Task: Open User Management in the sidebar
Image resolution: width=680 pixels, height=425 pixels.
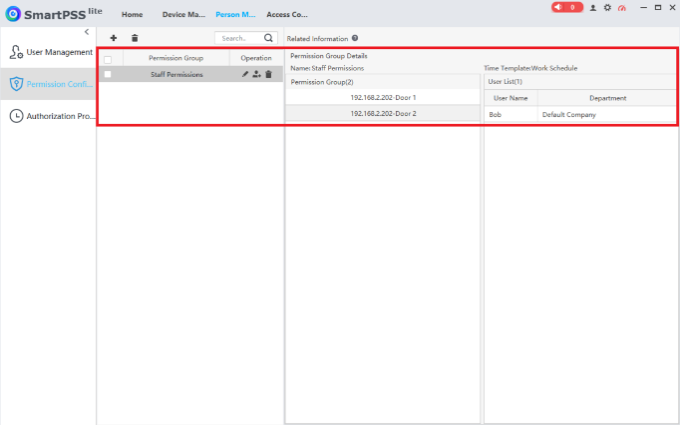Action: tap(49, 52)
